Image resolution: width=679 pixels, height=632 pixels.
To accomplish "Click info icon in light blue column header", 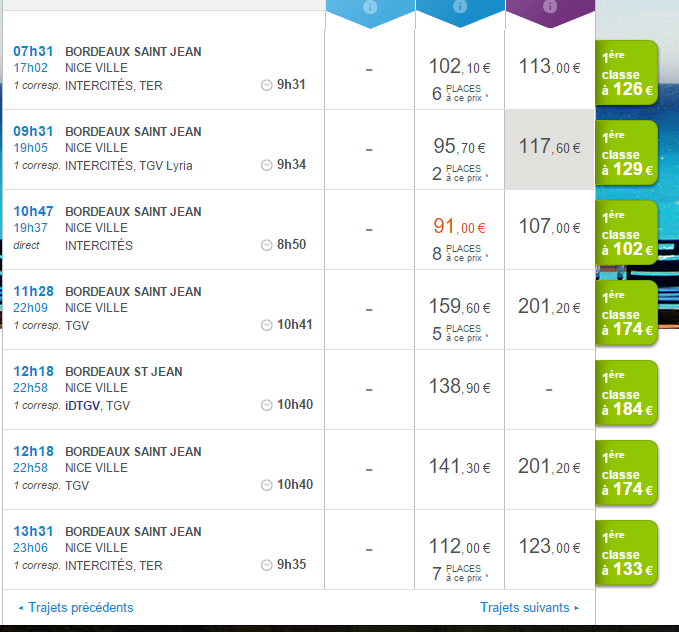I will (370, 8).
